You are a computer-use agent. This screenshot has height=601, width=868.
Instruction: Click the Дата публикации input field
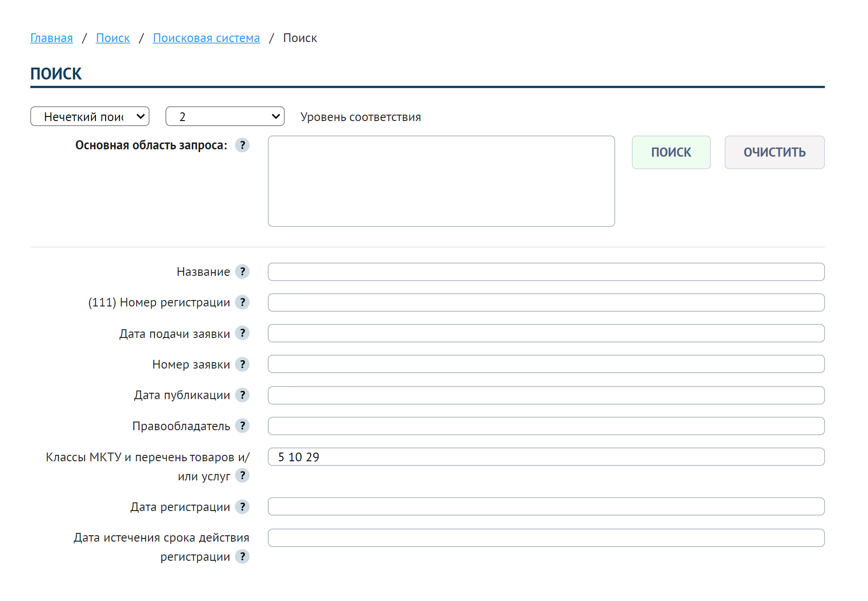coord(546,395)
